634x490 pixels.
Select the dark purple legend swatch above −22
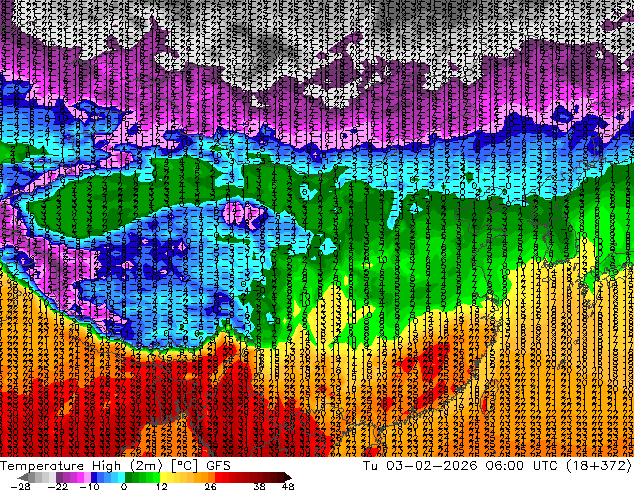point(59,477)
